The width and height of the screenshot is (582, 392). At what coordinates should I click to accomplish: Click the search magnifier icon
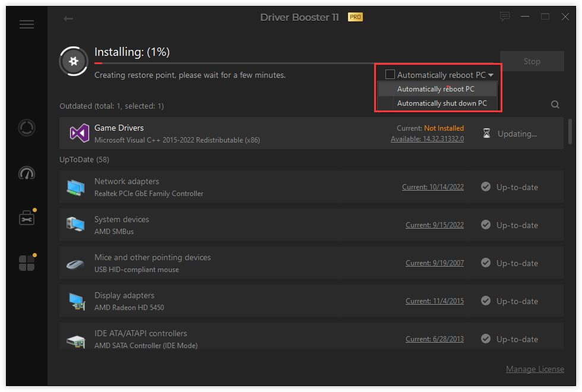pyautogui.click(x=555, y=105)
